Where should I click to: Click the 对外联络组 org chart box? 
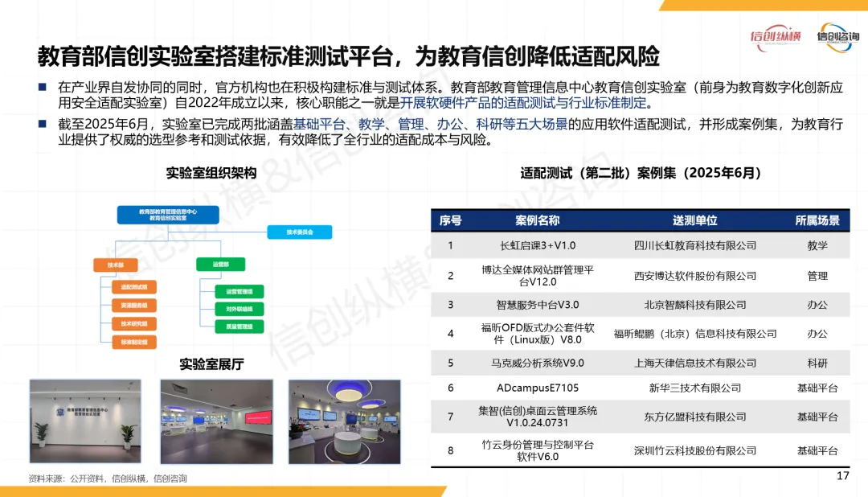pos(240,309)
